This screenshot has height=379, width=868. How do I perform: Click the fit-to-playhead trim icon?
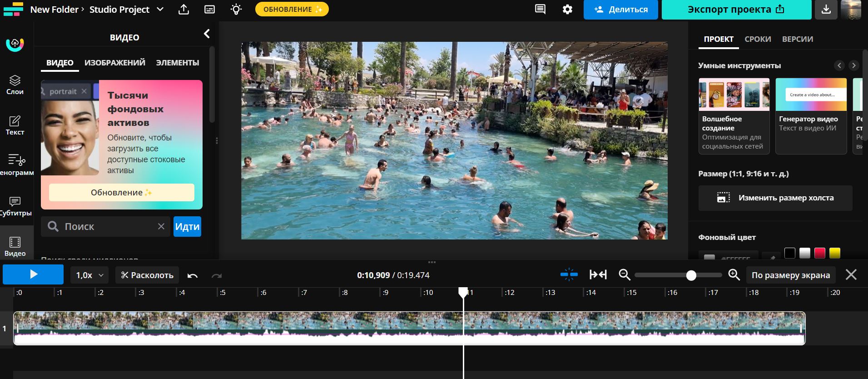click(598, 274)
